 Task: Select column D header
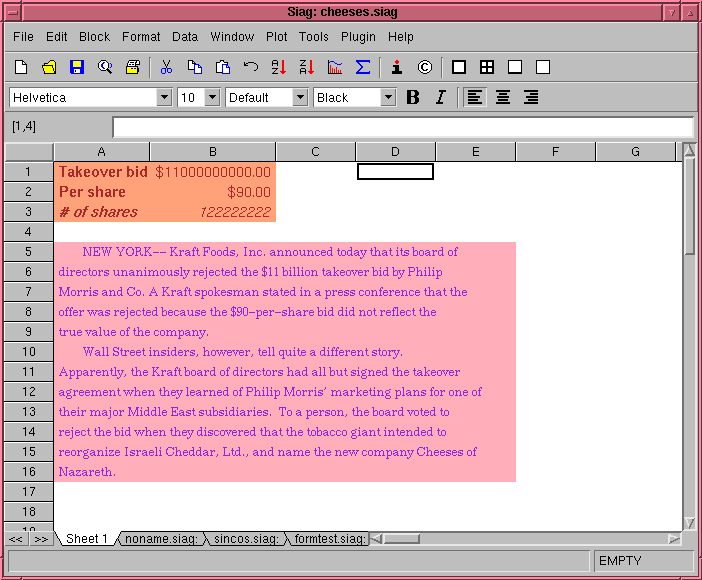tap(395, 152)
